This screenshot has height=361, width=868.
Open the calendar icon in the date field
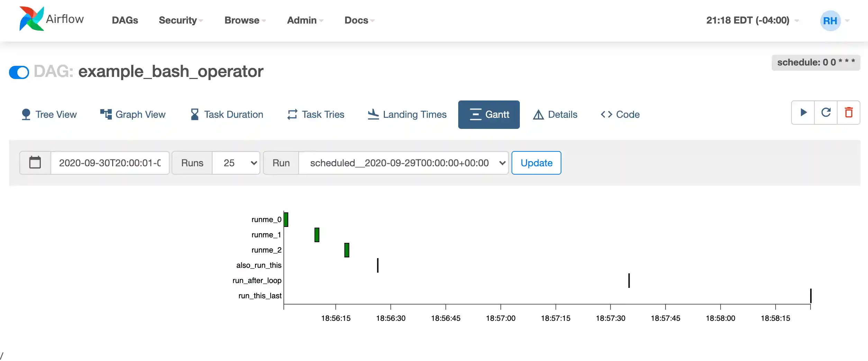tap(35, 162)
